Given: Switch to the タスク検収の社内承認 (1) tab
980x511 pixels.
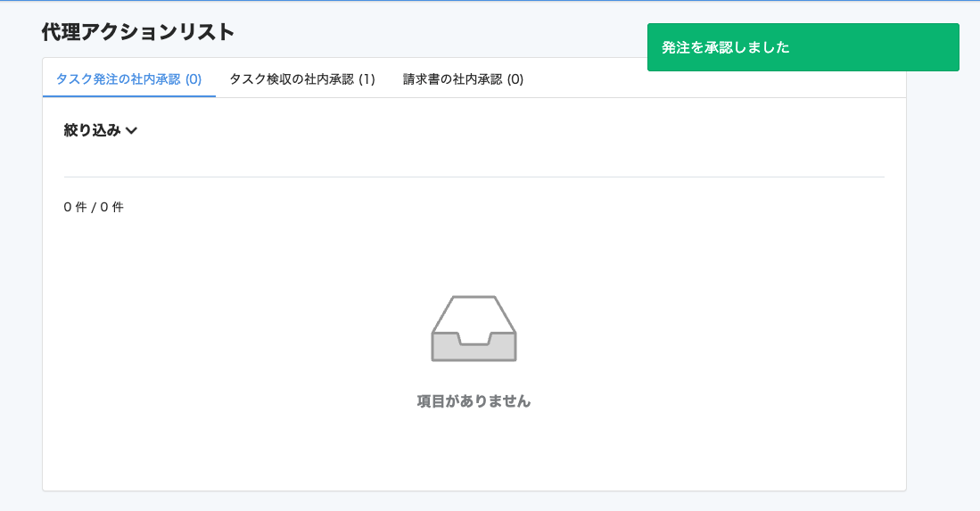Looking at the screenshot, I should pyautogui.click(x=302, y=79).
